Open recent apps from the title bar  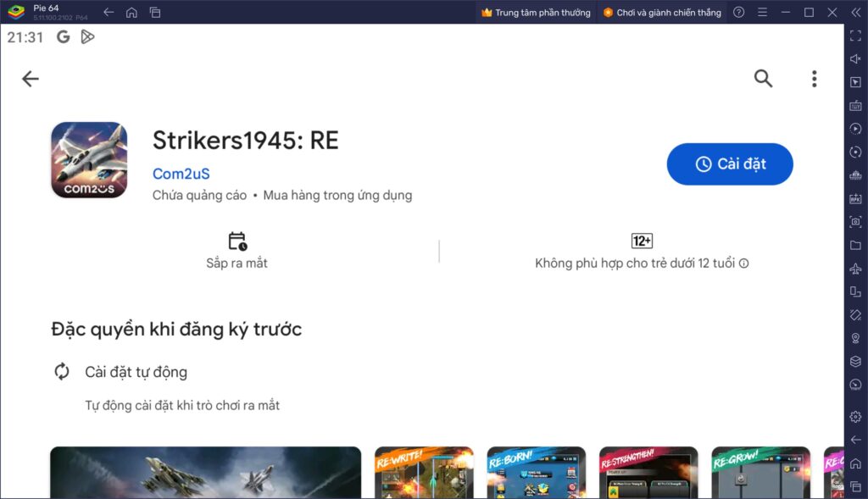point(155,12)
